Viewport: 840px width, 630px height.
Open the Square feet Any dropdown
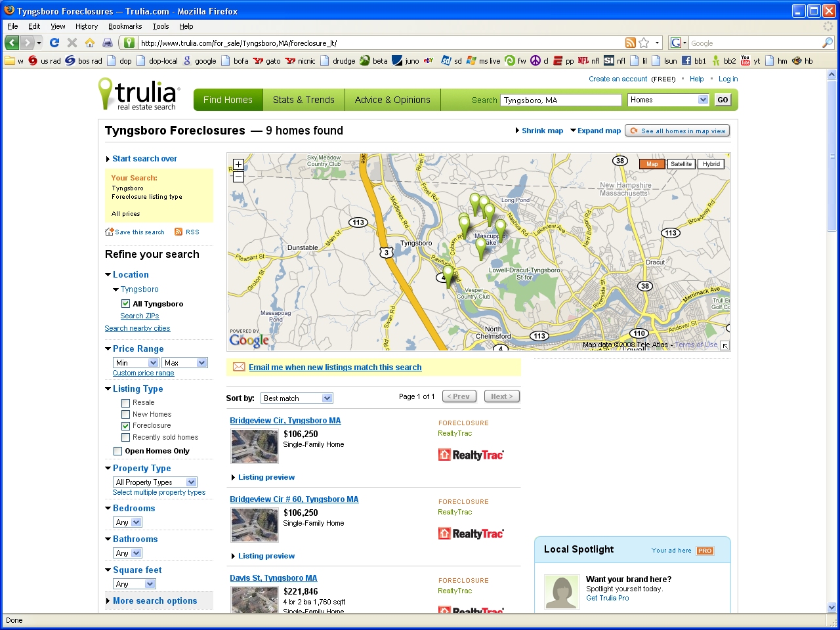tap(135, 584)
